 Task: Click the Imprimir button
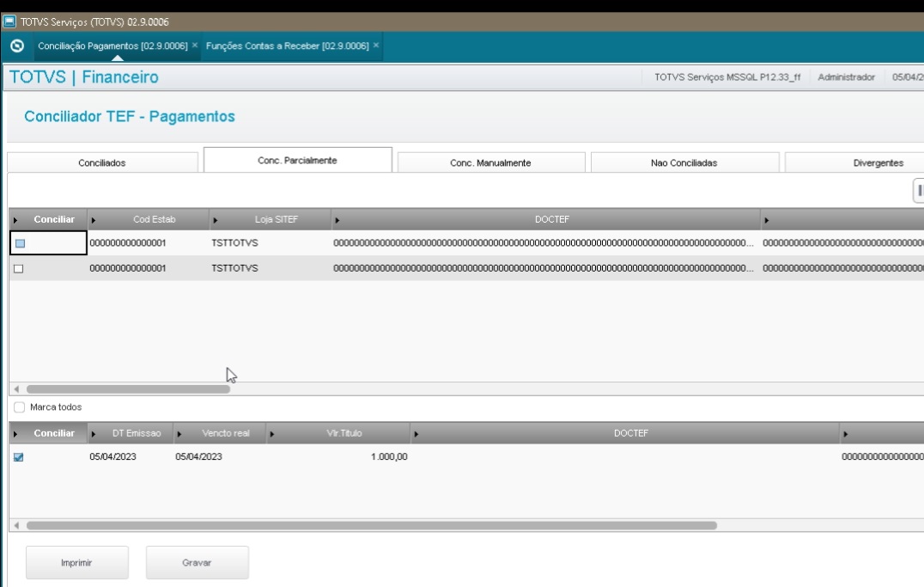click(x=77, y=563)
